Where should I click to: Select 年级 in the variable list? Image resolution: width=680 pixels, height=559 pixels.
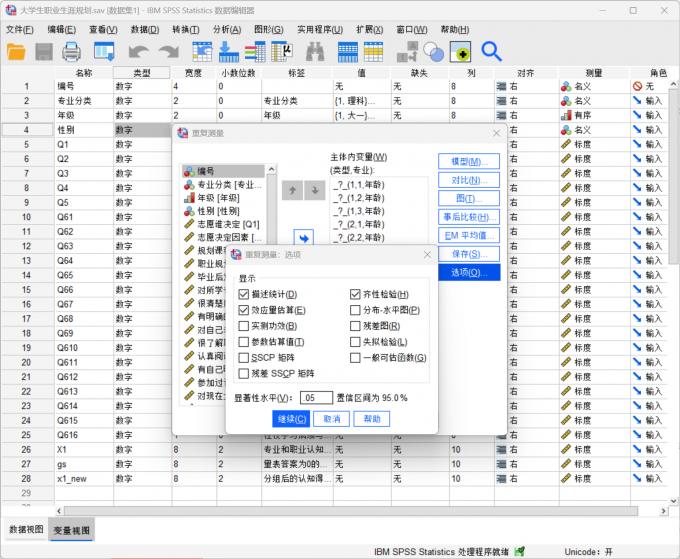coord(222,198)
